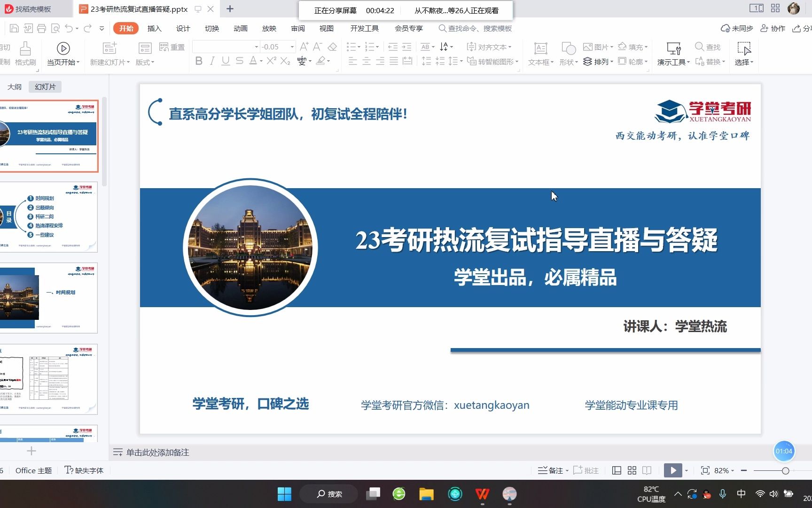Open the Transitions (切换) ribbon tab
Image resolution: width=812 pixels, height=508 pixels.
click(212, 29)
